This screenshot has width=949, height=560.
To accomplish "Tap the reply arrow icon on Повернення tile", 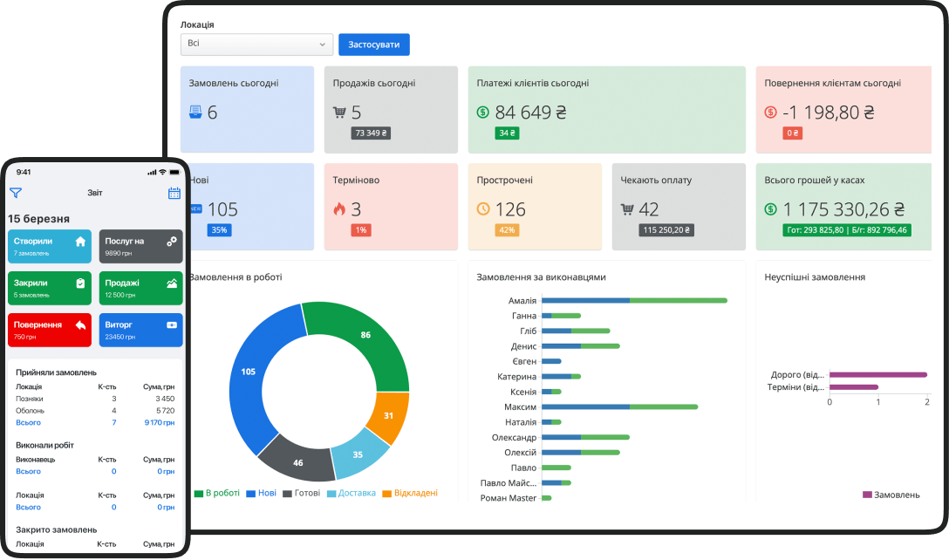I will (x=80, y=325).
